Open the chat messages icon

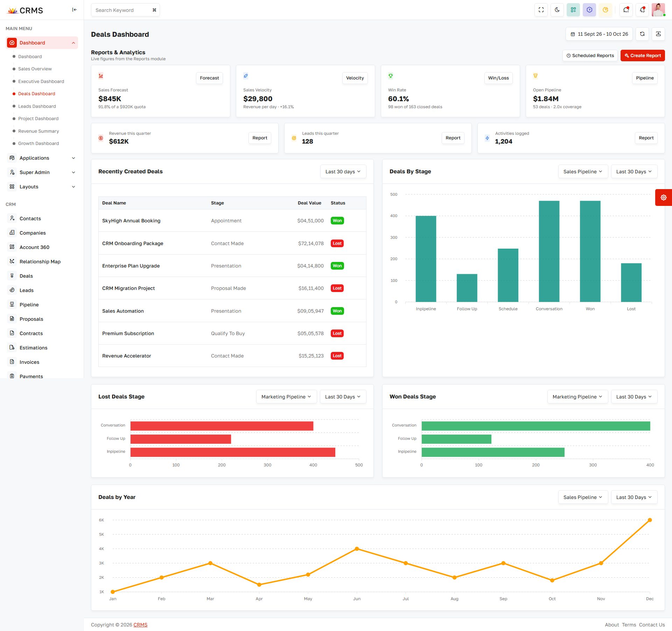[626, 10]
